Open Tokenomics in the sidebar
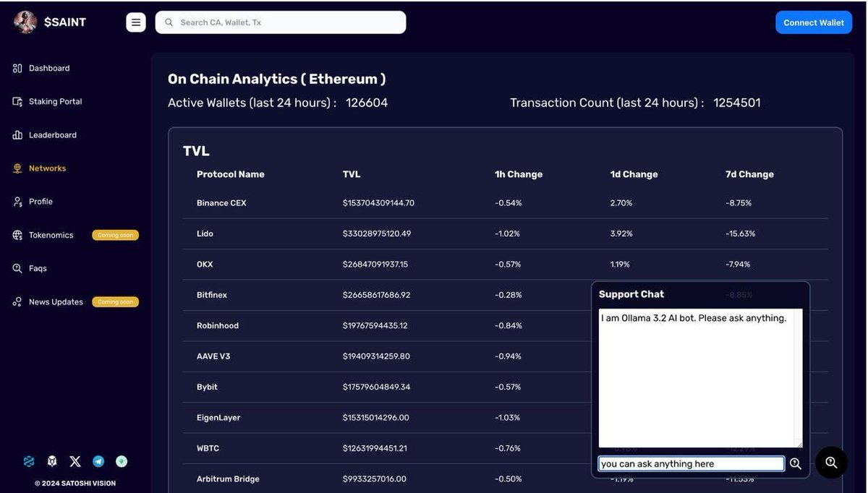868x493 pixels. 51,235
